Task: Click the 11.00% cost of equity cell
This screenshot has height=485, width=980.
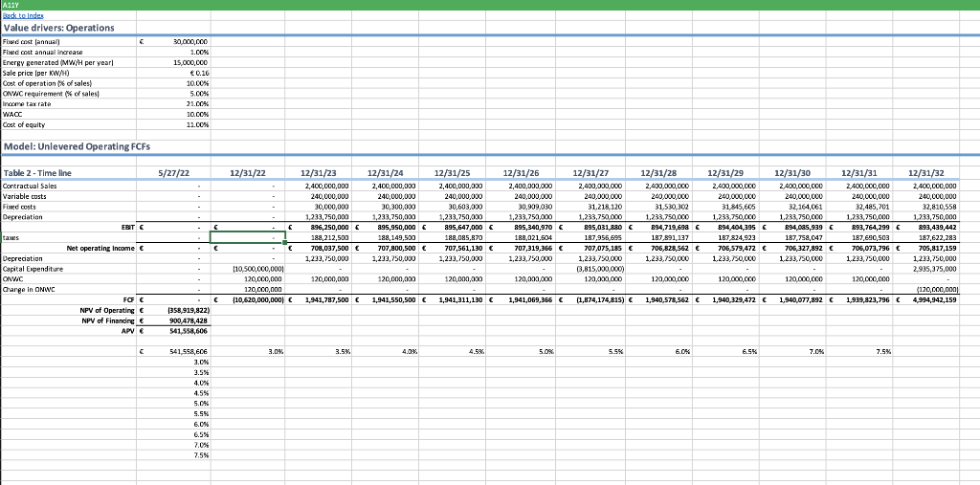Action: click(x=195, y=124)
